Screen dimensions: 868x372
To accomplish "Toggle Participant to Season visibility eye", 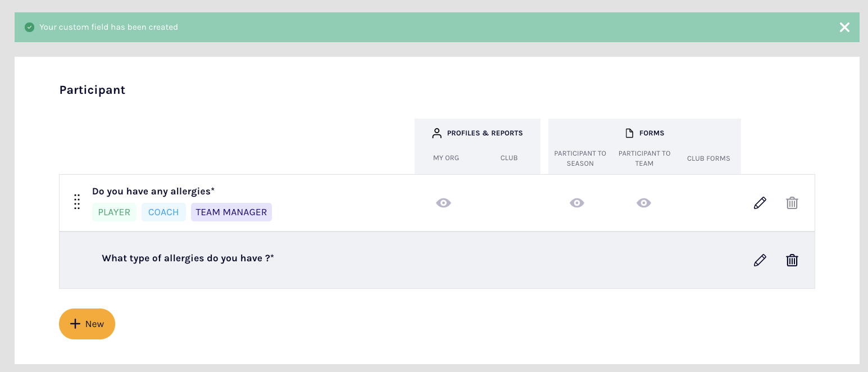I will (x=577, y=203).
